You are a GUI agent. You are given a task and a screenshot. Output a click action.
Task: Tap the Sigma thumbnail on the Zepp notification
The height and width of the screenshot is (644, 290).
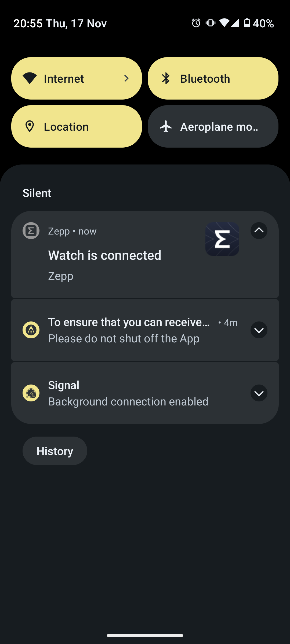222,240
